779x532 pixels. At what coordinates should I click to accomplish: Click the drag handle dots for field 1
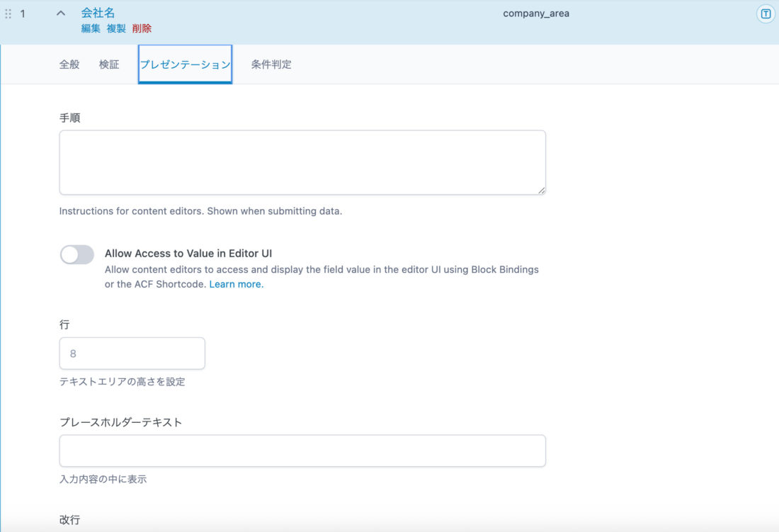coord(8,12)
